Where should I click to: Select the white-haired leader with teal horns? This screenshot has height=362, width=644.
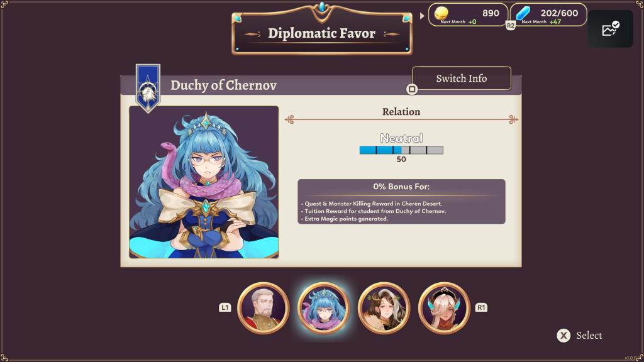tap(444, 308)
